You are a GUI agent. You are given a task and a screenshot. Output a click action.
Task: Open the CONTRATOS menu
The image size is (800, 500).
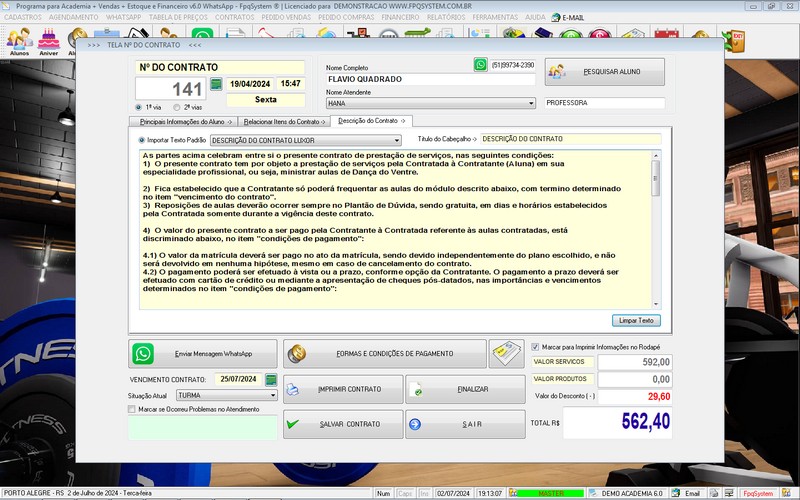[x=234, y=17]
